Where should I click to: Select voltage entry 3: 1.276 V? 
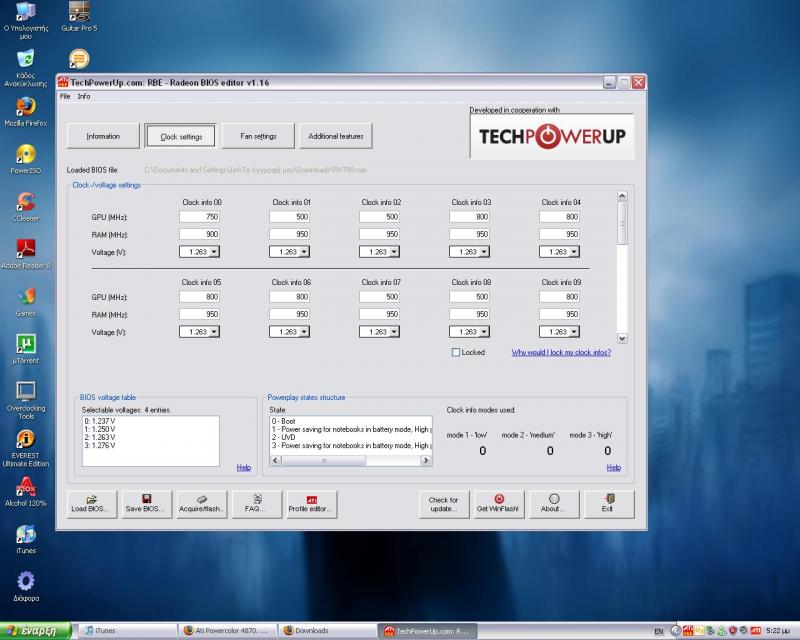pyautogui.click(x=100, y=446)
